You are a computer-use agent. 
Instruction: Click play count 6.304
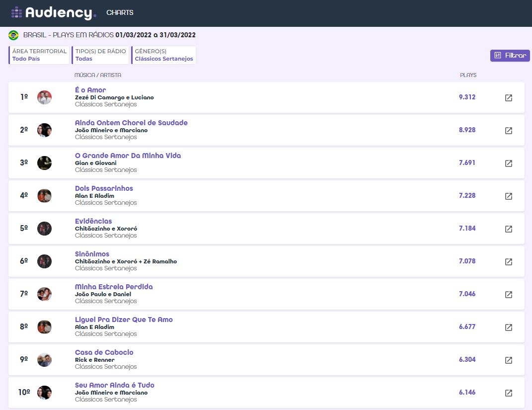click(467, 359)
